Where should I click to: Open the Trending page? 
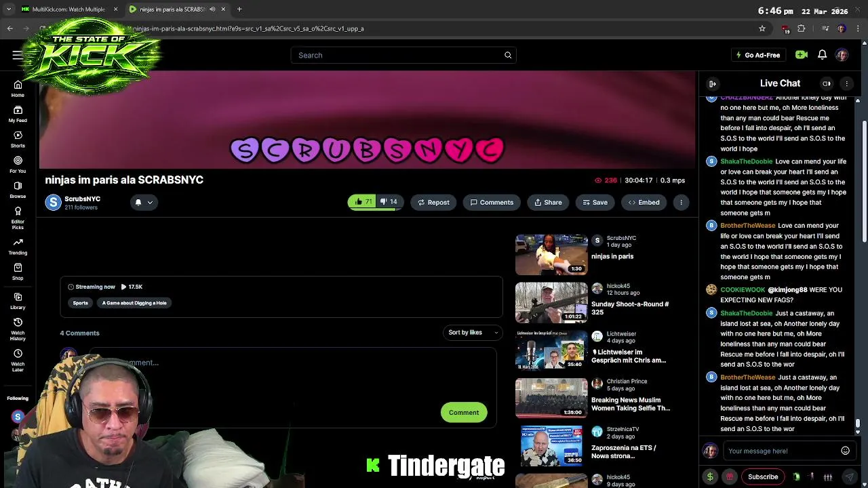tap(18, 247)
